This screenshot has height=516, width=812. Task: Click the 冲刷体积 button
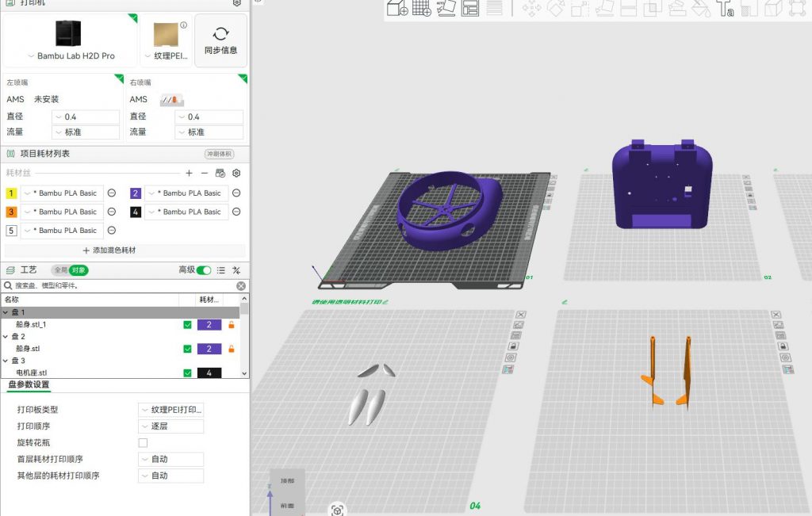tap(219, 154)
